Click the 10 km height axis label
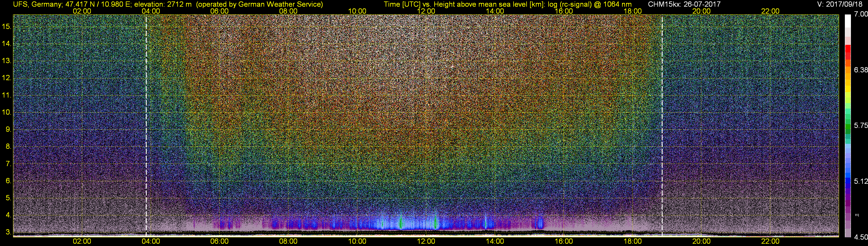 [7, 112]
